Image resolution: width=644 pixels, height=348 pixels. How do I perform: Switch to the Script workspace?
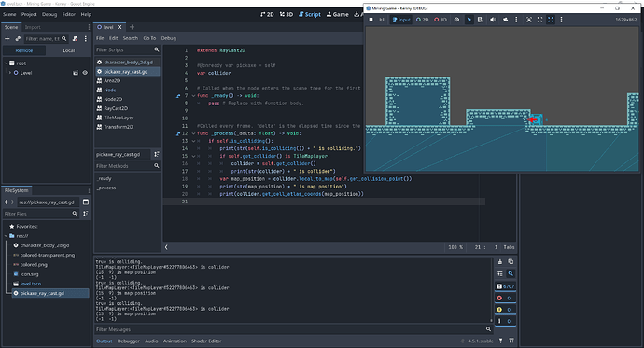coord(309,14)
